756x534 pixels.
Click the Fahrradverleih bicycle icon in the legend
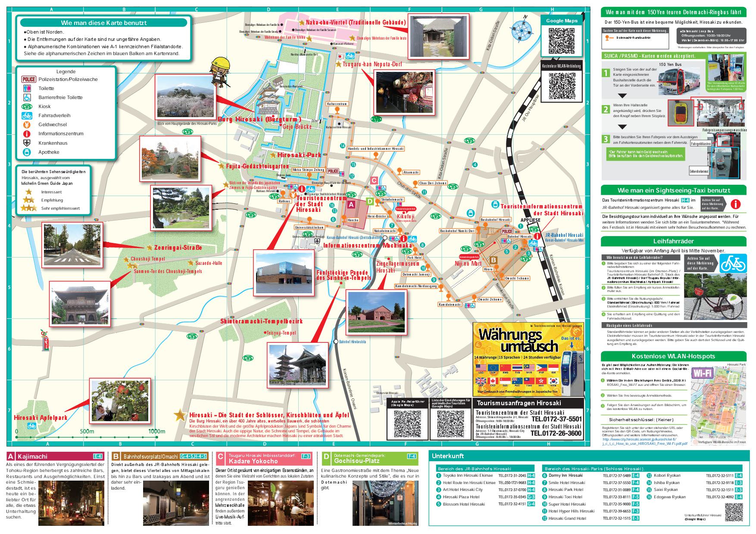[x=27, y=115]
